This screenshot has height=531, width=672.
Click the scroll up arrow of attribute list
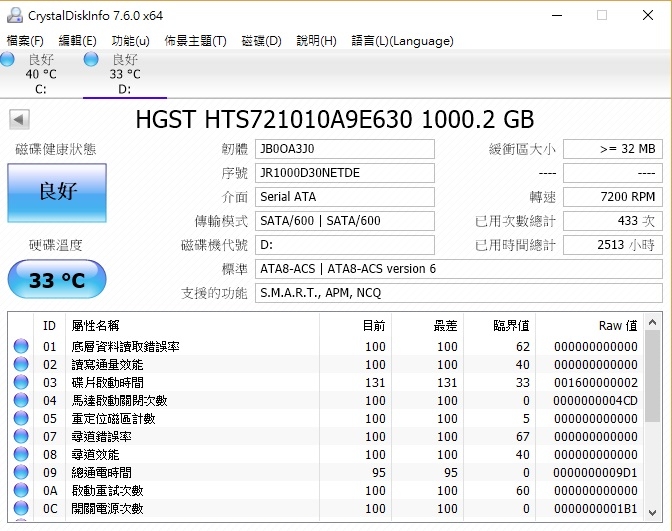[x=653, y=322]
